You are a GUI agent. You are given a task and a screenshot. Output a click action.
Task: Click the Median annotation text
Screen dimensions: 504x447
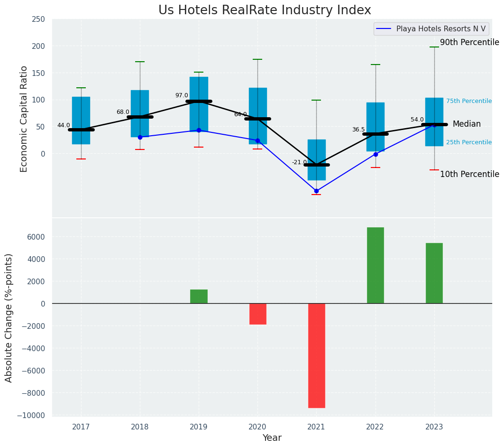coord(467,124)
